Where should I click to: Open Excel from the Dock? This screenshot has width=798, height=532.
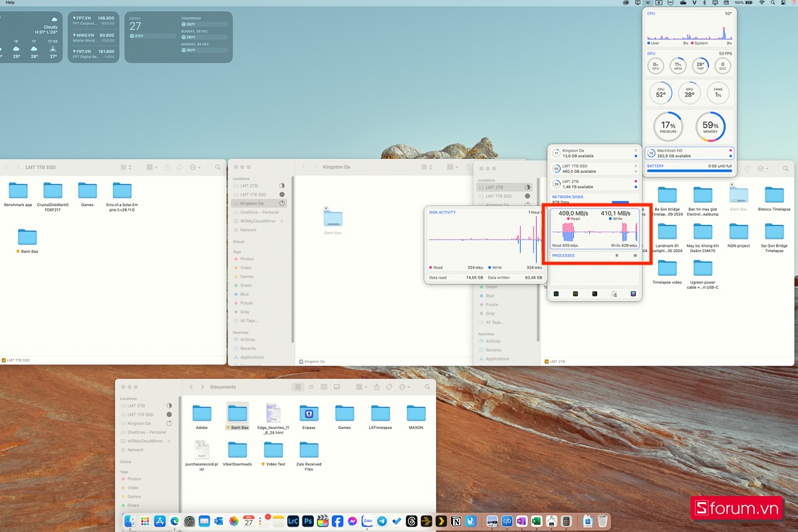click(536, 521)
